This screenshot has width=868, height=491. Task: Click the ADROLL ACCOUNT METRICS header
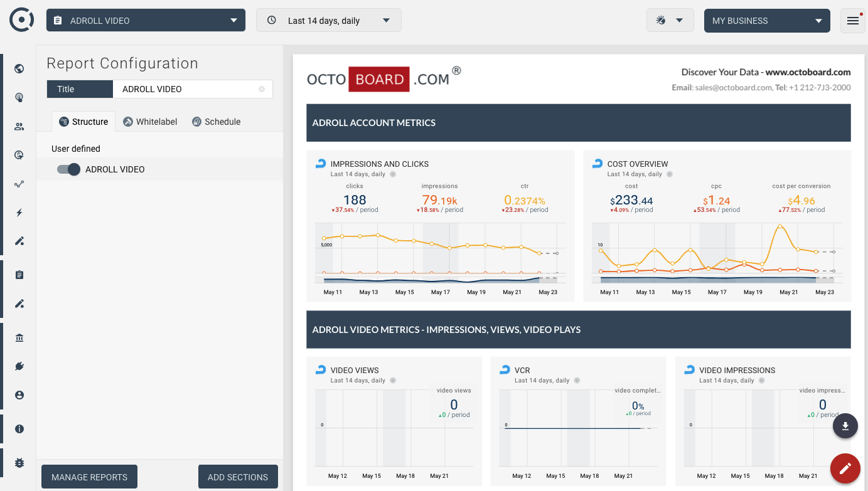(579, 123)
